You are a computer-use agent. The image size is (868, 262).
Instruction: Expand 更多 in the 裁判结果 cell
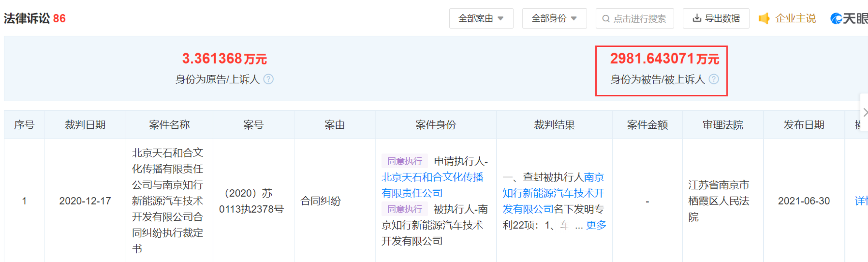click(x=596, y=225)
